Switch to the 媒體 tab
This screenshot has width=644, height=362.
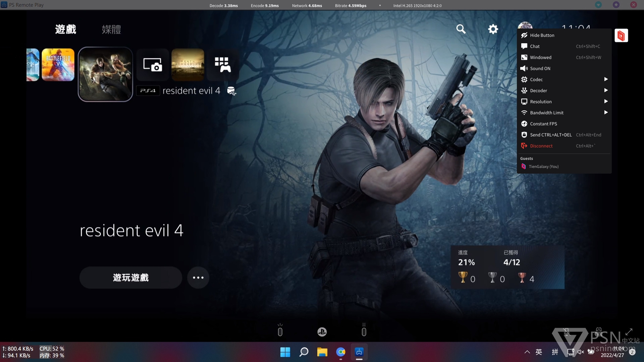pos(111,29)
